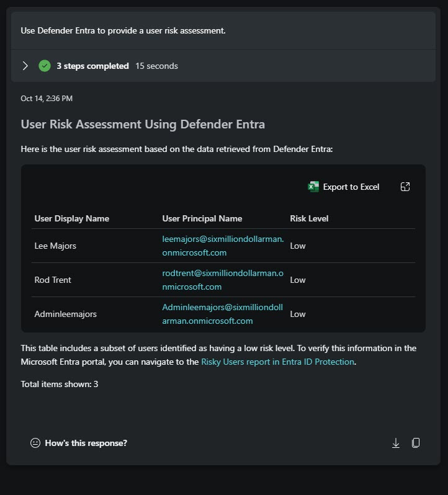448x495 pixels.
Task: Download the response with arrow icon
Action: [x=396, y=443]
